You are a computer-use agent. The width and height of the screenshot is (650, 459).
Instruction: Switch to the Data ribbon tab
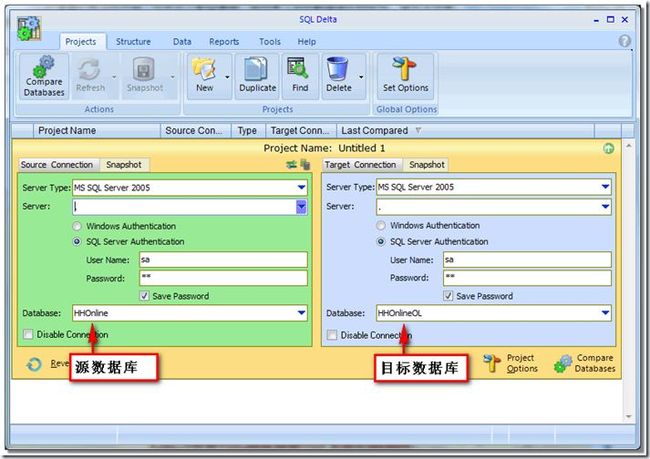[182, 42]
